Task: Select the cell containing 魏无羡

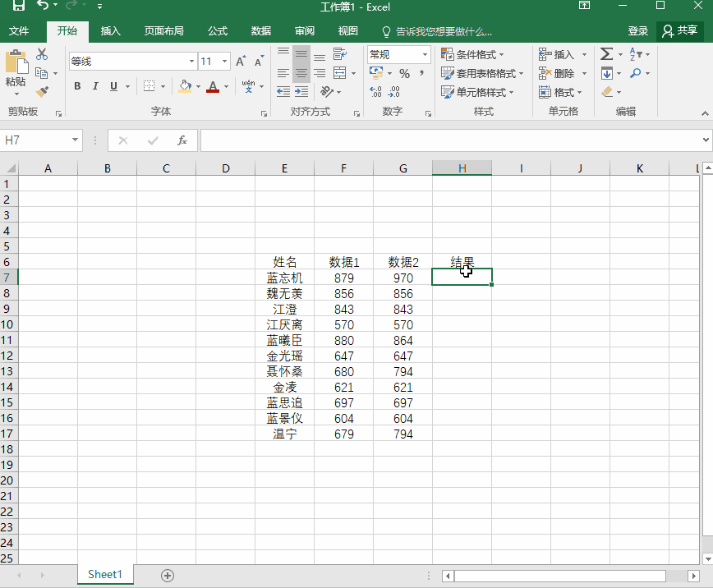Action: (284, 293)
